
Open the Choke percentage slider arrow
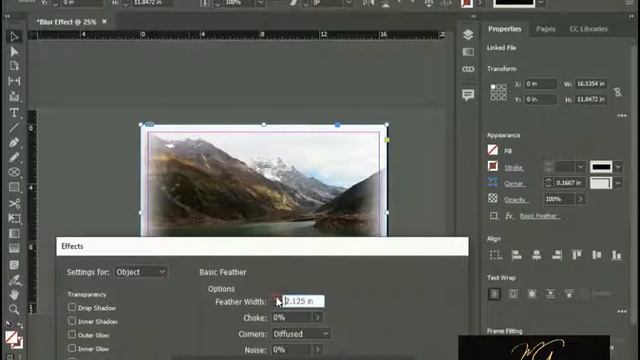tap(317, 317)
